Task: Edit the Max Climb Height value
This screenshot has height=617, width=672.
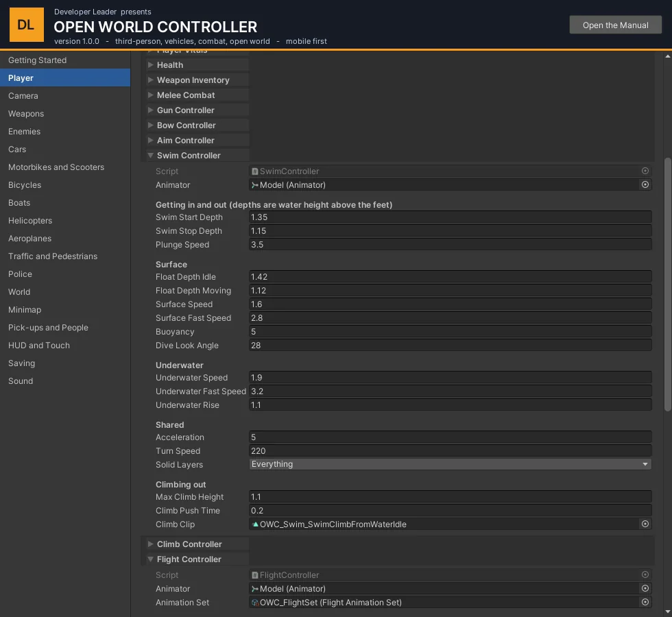Action: pos(450,496)
